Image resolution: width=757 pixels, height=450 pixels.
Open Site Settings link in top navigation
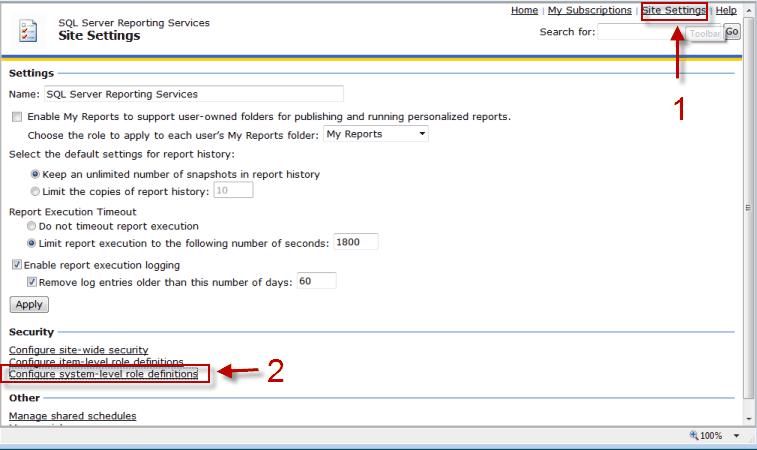674,10
